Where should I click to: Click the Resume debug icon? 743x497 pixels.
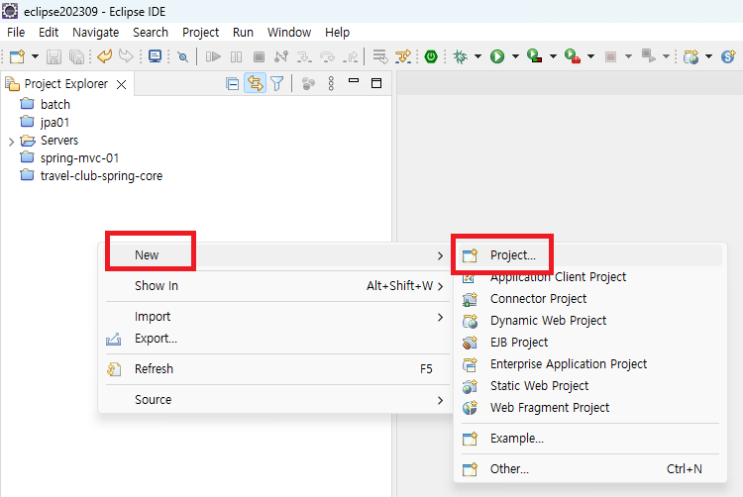(213, 57)
